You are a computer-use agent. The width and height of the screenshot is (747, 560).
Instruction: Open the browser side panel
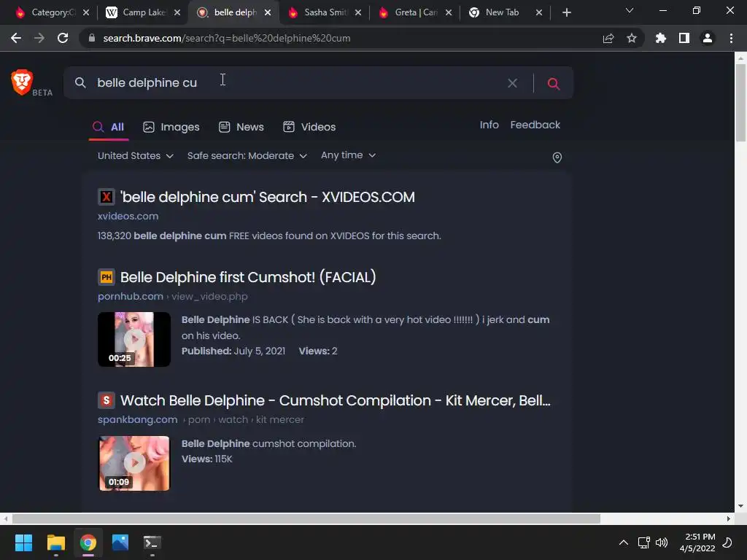point(684,38)
